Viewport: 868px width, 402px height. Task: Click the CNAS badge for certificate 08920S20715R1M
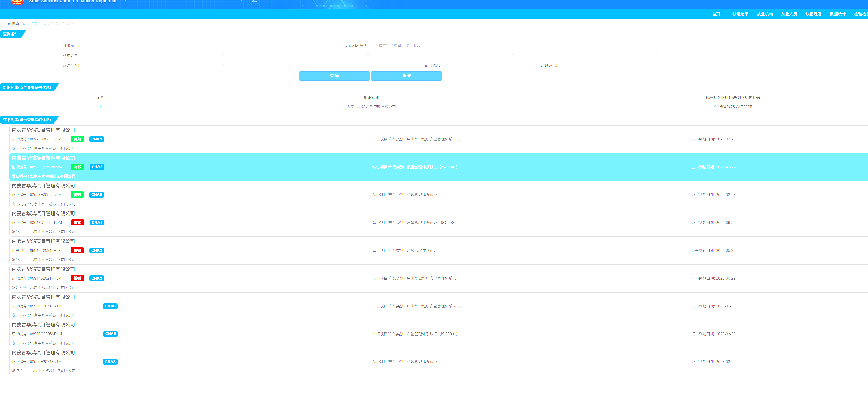pos(110,306)
